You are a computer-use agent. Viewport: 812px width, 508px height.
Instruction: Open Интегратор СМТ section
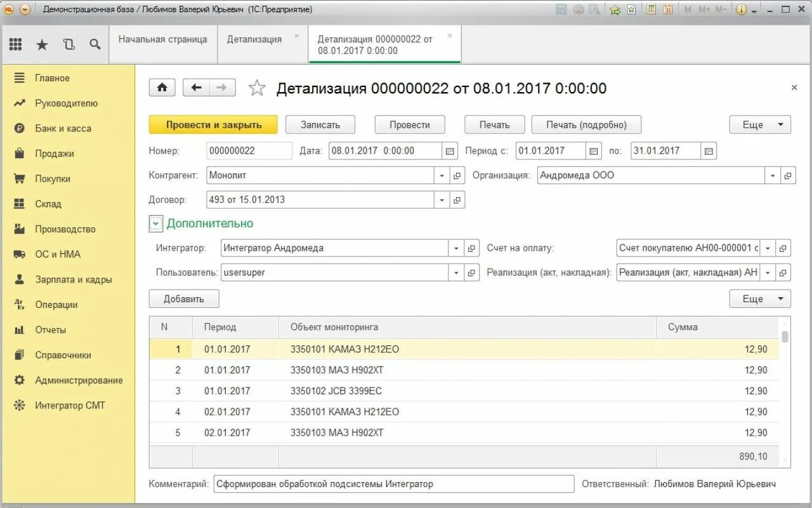coord(70,405)
